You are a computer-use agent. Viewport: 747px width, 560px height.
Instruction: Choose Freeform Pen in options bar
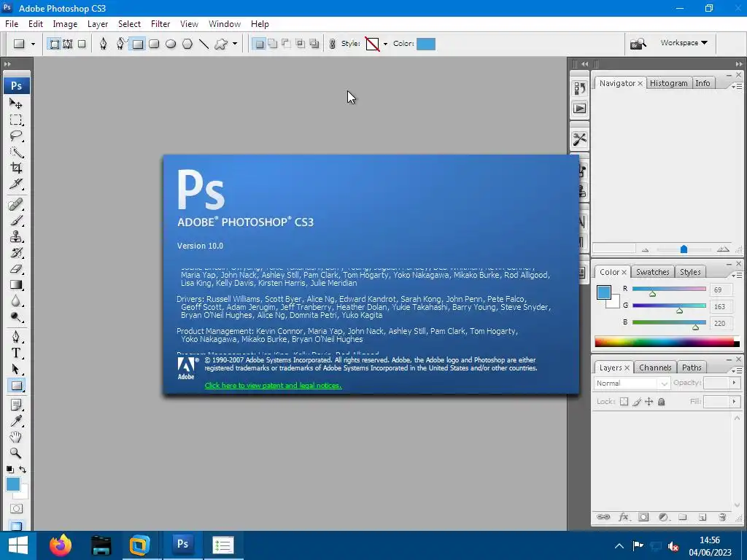[x=120, y=44]
